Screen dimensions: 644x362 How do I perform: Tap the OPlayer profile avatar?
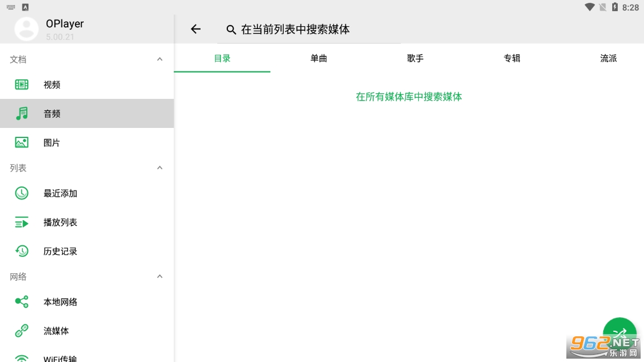(x=26, y=28)
